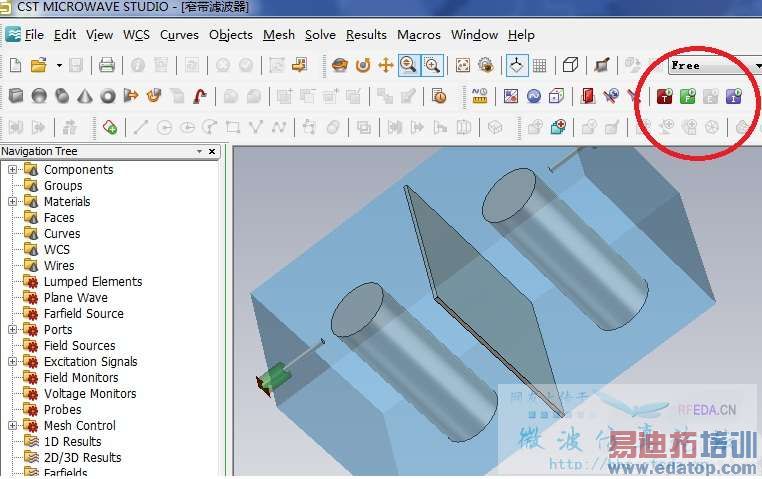Activate the view rotate tool
The width and height of the screenshot is (762, 479).
[x=340, y=65]
